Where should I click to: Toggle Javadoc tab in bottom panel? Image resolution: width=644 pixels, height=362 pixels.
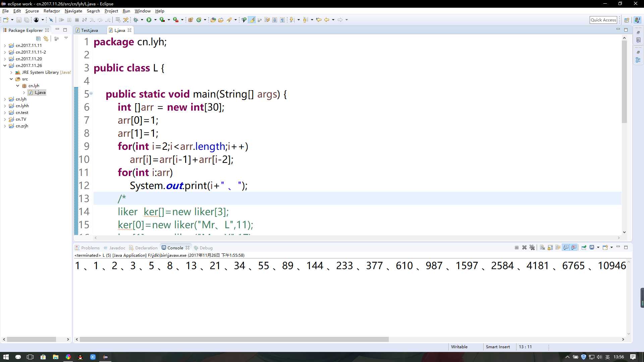(117, 247)
